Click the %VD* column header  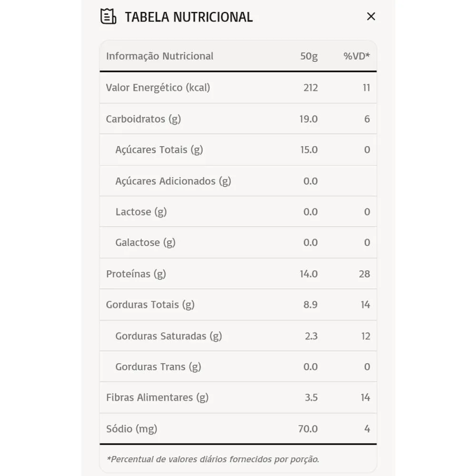(x=357, y=56)
